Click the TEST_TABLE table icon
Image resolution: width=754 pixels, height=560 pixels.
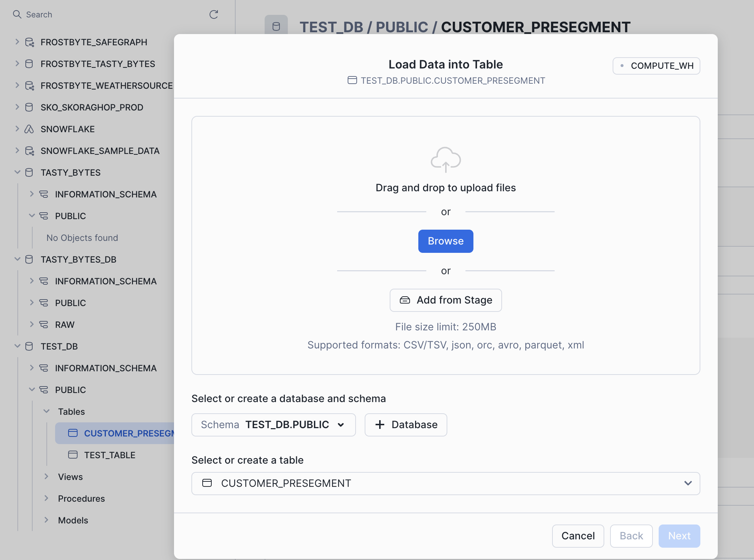[73, 455]
